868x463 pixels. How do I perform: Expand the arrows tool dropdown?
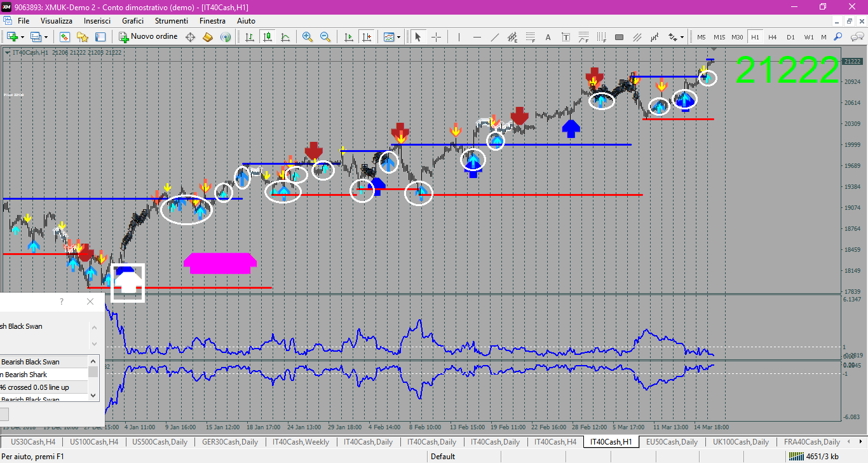coord(682,37)
